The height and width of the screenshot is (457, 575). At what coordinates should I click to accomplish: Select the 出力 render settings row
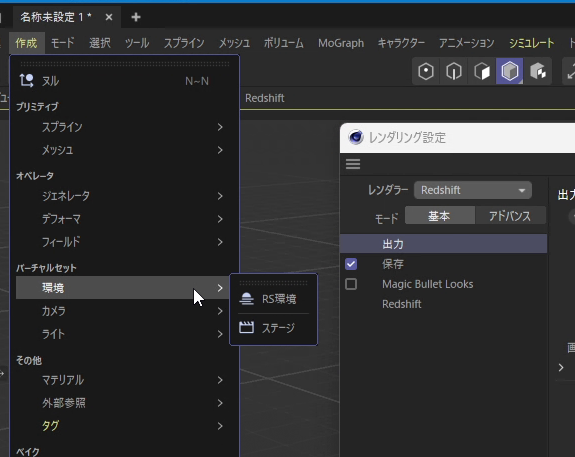point(444,244)
